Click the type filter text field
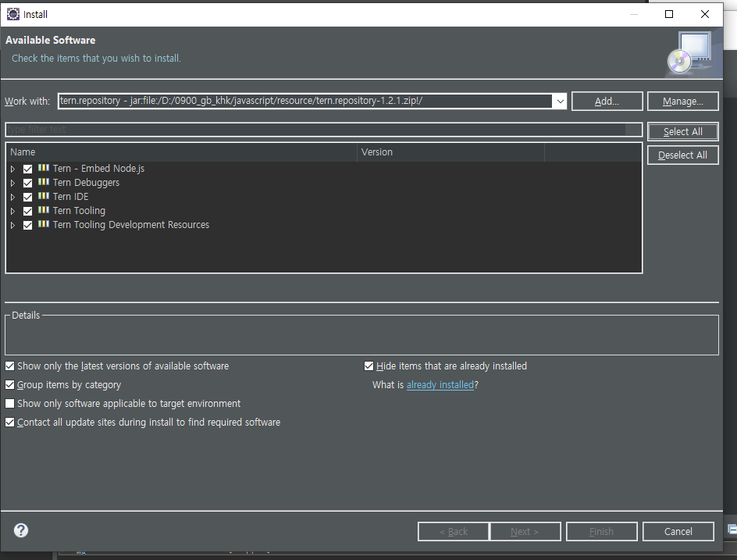 pos(323,130)
